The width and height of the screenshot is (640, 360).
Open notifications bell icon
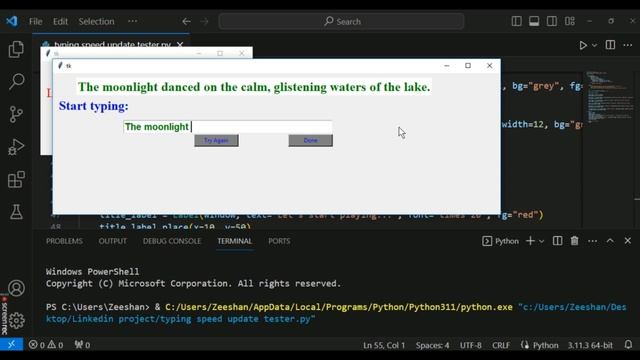[629, 345]
